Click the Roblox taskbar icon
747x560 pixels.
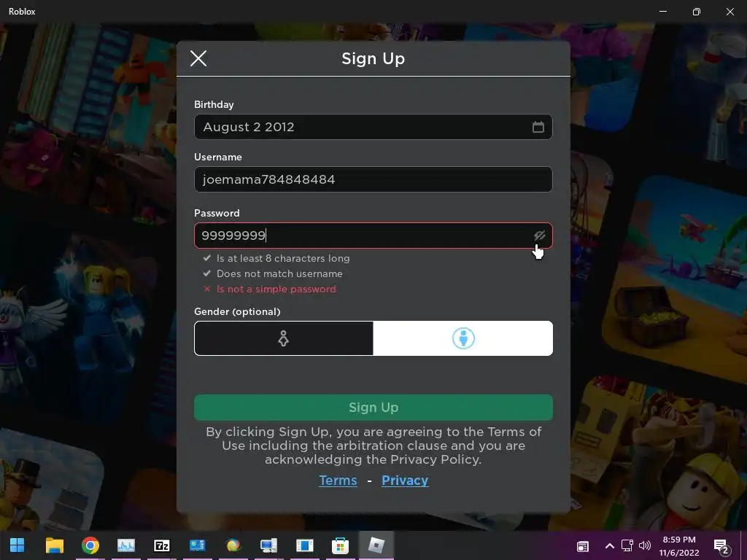pos(376,545)
